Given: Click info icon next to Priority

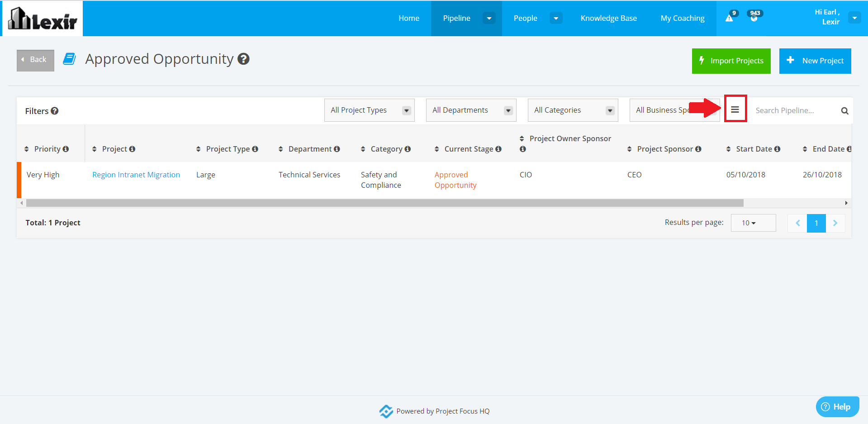Looking at the screenshot, I should tap(66, 149).
